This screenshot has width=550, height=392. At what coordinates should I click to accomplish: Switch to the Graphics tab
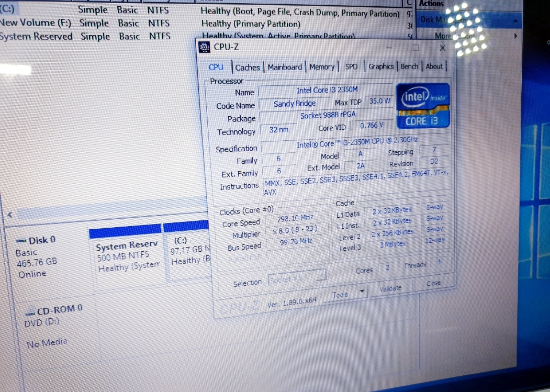pos(381,66)
